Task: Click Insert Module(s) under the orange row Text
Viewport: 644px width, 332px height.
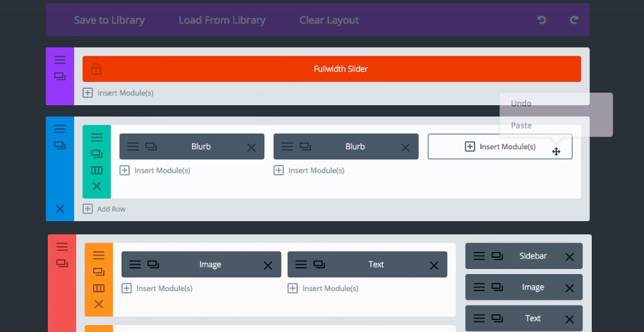Action: tap(323, 289)
